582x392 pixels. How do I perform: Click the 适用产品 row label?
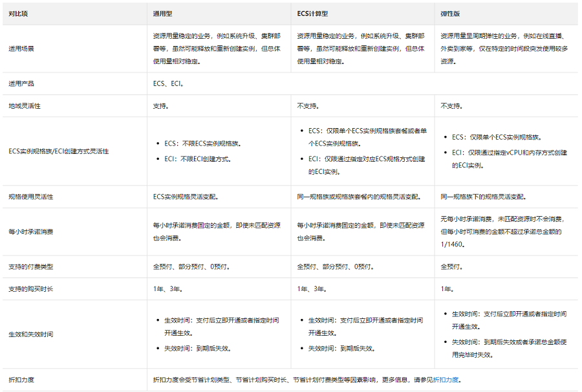coord(21,83)
